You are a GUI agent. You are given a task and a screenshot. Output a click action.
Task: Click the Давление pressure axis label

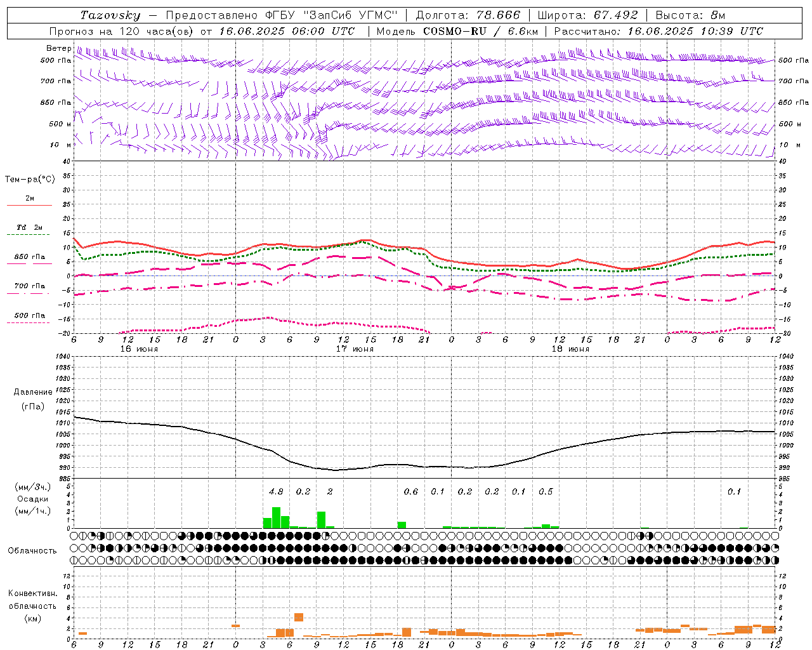pos(32,392)
